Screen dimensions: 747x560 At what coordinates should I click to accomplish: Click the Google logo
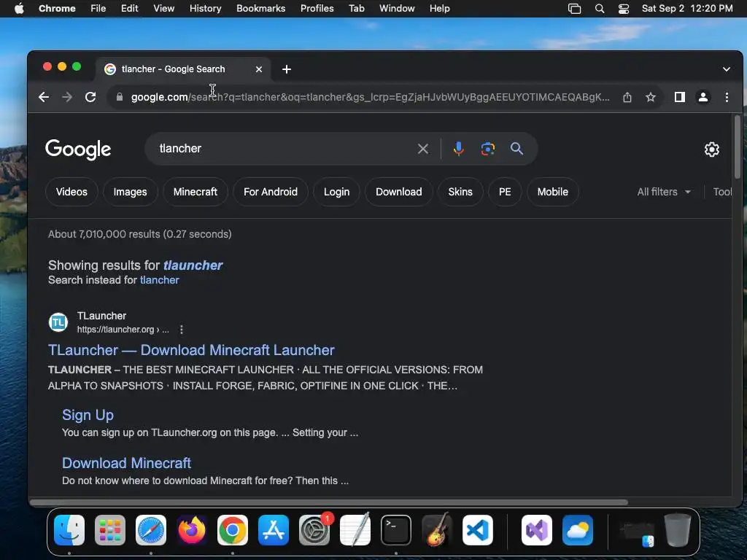click(78, 149)
